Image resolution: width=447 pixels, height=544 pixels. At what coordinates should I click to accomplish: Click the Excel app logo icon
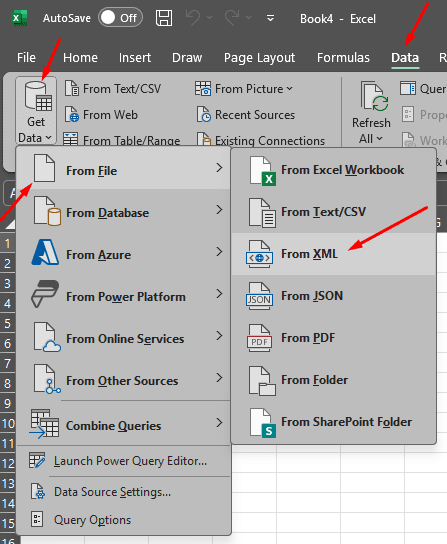pos(19,18)
